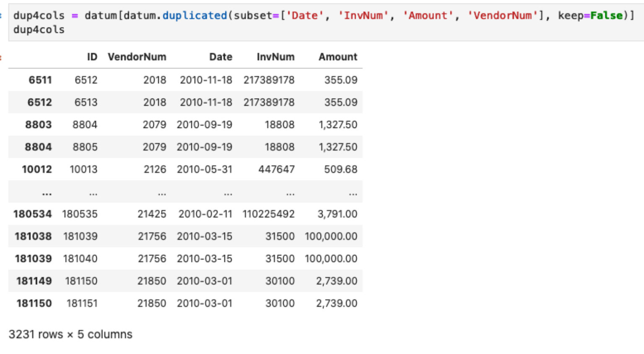Click the dup4cols line in code cell
Screen dimensions: 644x354
point(39,30)
